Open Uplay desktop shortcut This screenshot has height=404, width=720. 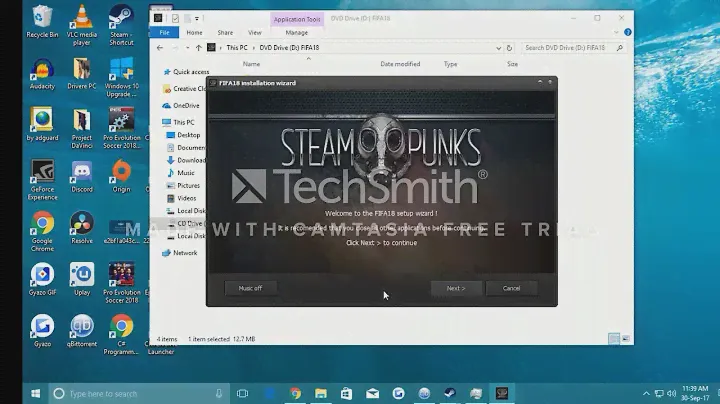coord(82,274)
